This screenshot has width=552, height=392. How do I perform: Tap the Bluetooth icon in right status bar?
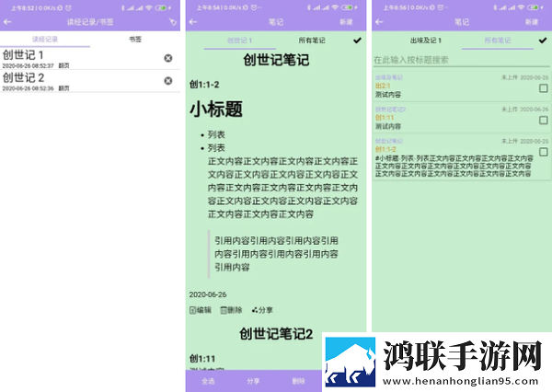click(x=495, y=7)
